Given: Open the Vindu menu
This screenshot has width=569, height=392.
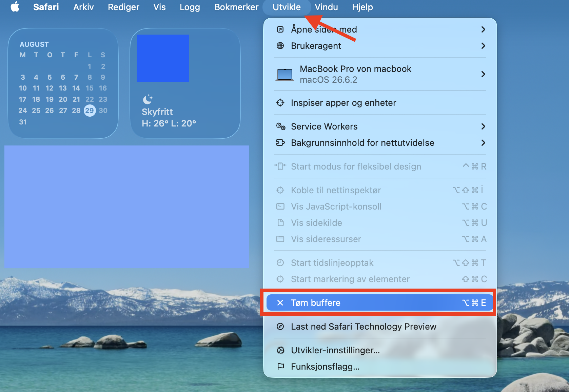Looking at the screenshot, I should [326, 7].
